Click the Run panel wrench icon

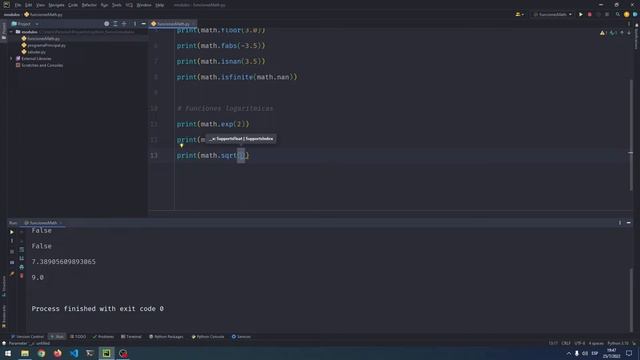(x=12, y=241)
